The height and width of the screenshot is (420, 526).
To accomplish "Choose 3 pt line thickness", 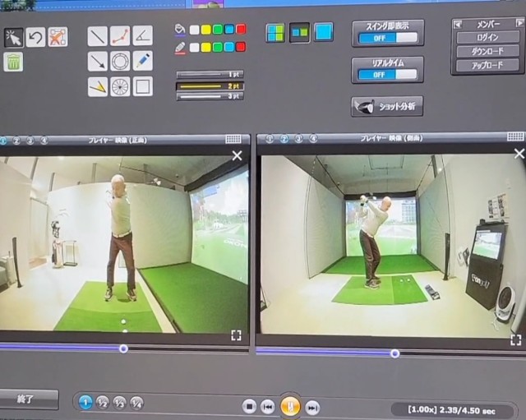I will point(210,97).
